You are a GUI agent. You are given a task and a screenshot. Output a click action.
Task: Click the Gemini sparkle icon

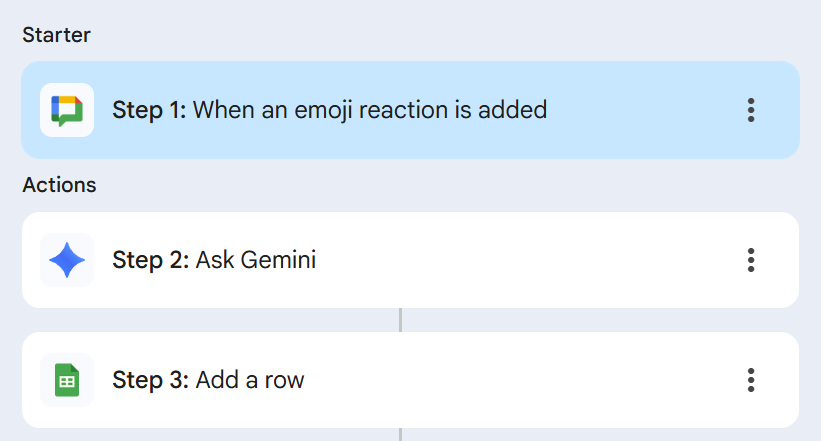click(67, 260)
